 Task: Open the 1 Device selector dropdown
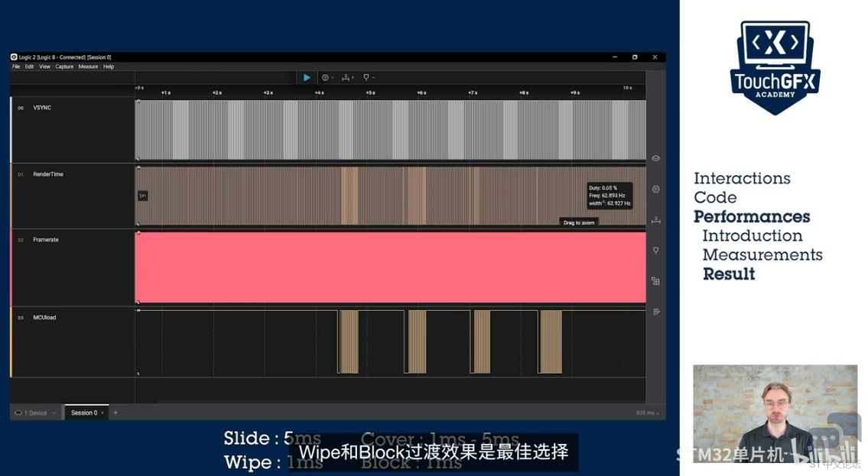click(x=35, y=413)
